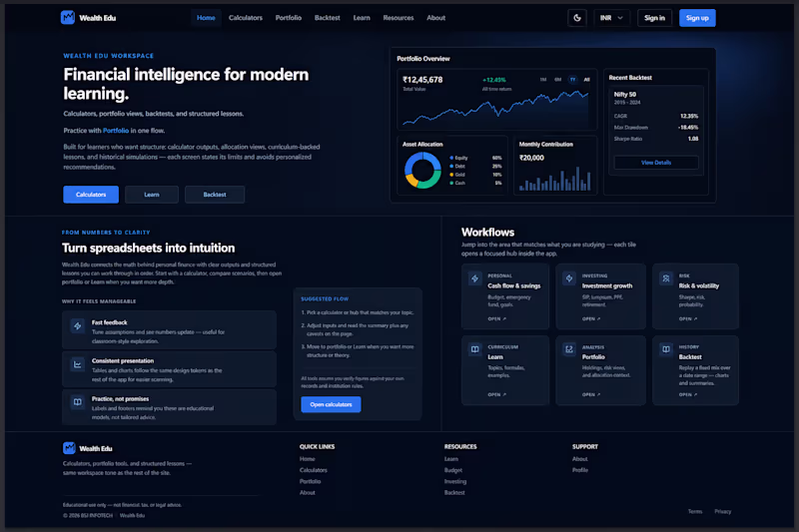The height and width of the screenshot is (532, 799).
Task: Open the Resources nav item
Action: (399, 18)
